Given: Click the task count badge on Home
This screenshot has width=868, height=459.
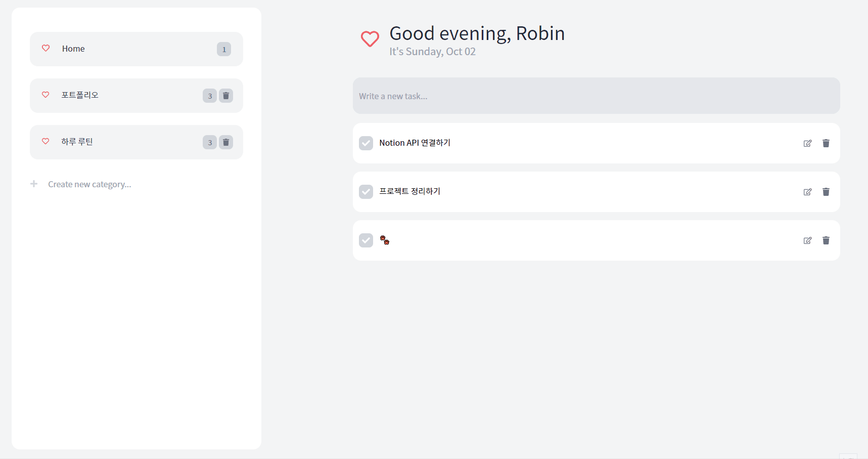Looking at the screenshot, I should point(223,49).
